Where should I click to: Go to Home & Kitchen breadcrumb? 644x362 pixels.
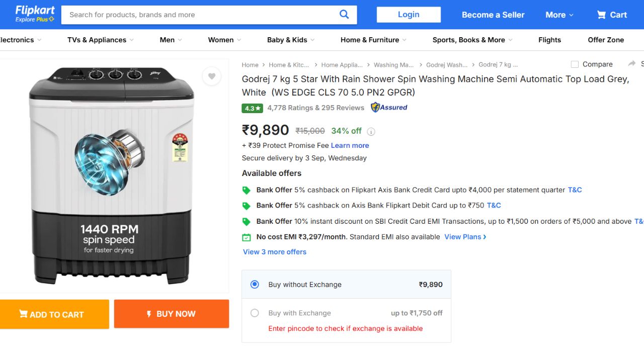click(289, 65)
